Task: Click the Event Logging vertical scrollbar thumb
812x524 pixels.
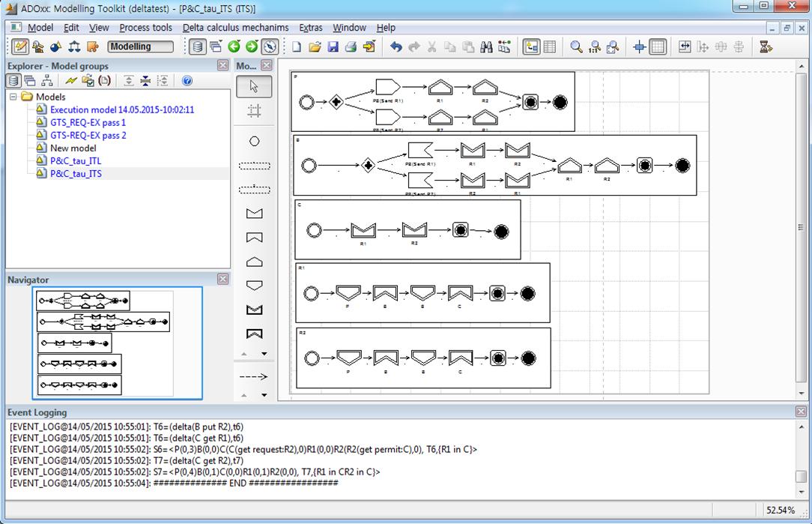Action: [801, 476]
